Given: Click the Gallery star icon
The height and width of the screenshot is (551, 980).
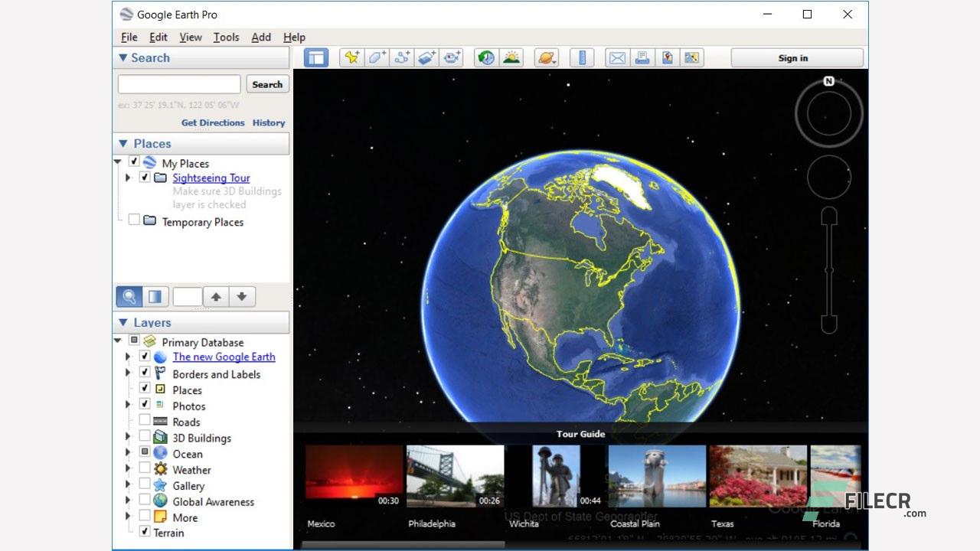Looking at the screenshot, I should pos(160,485).
